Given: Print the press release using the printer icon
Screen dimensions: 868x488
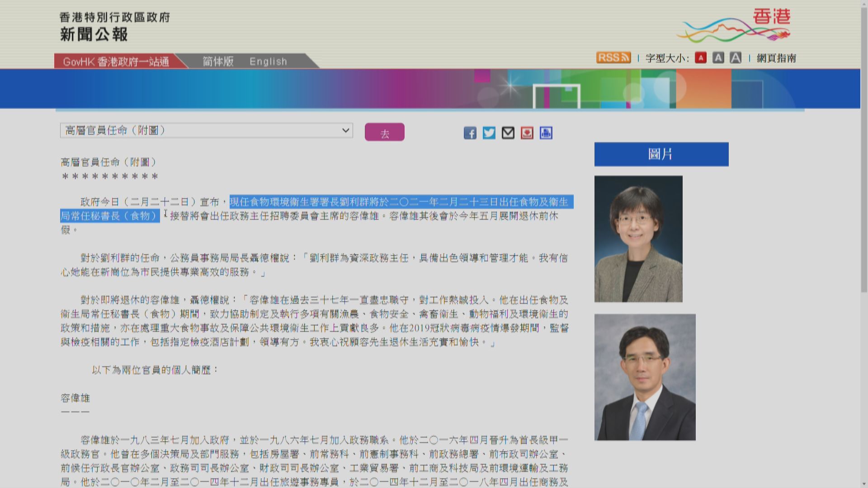Looking at the screenshot, I should pyautogui.click(x=546, y=132).
